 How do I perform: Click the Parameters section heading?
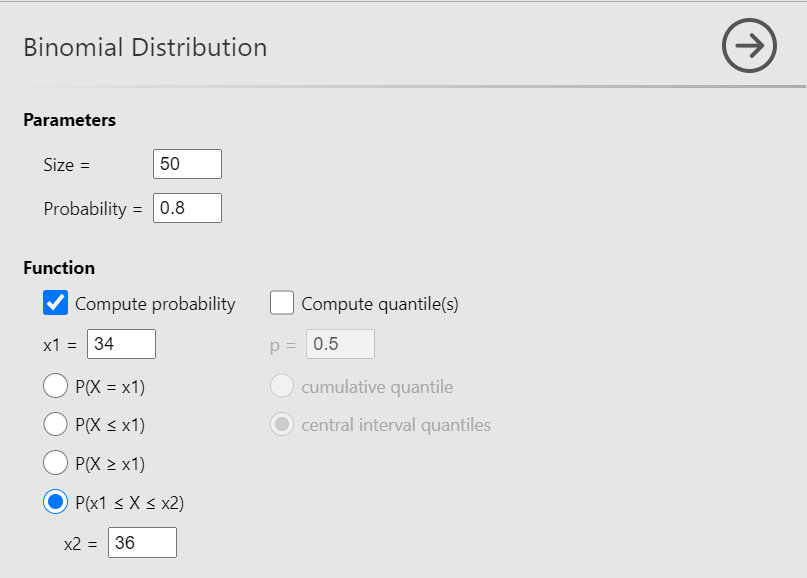69,120
